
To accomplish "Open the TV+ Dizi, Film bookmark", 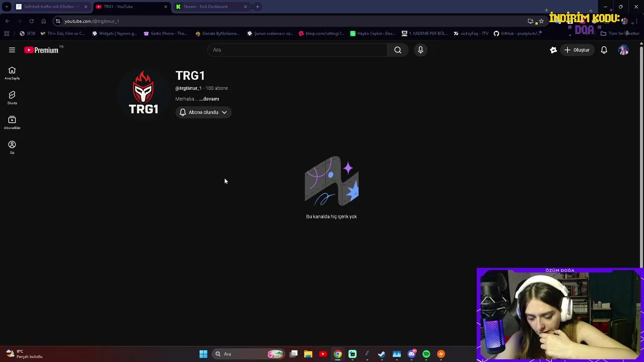I will (x=62, y=33).
